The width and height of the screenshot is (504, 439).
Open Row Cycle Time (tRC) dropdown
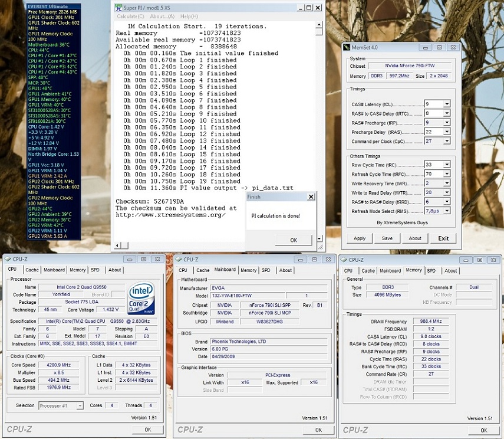(447, 165)
